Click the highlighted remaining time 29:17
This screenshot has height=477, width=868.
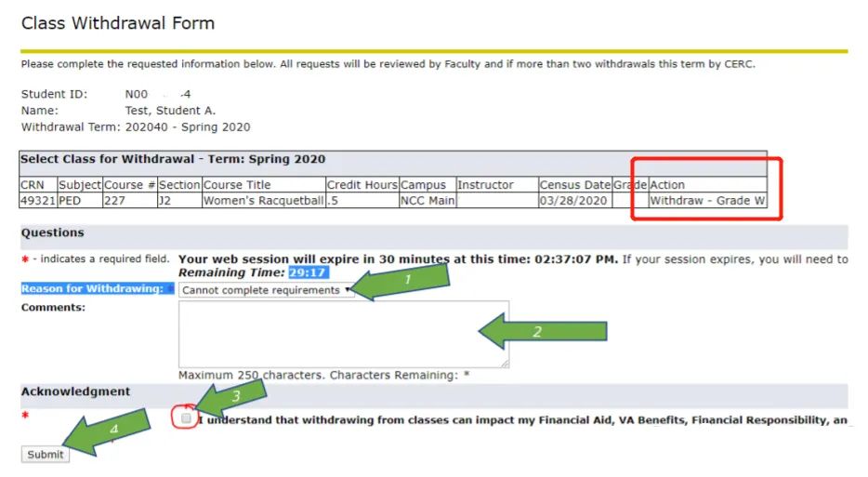click(308, 273)
